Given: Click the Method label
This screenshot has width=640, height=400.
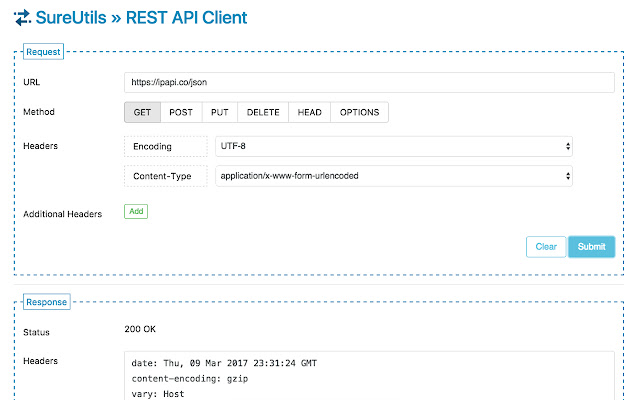Looking at the screenshot, I should click(x=39, y=112).
